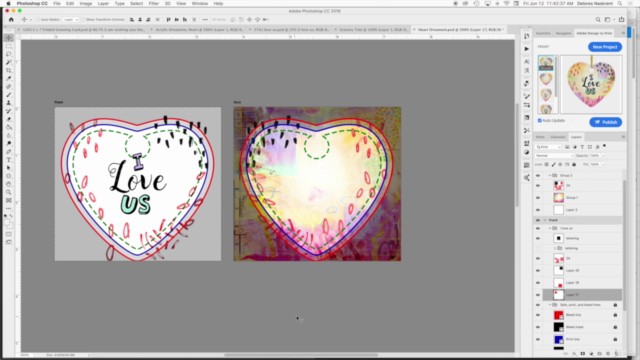This screenshot has width=640, height=360.
Task: Open the Opacity dropdown arrow
Action: [x=603, y=156]
